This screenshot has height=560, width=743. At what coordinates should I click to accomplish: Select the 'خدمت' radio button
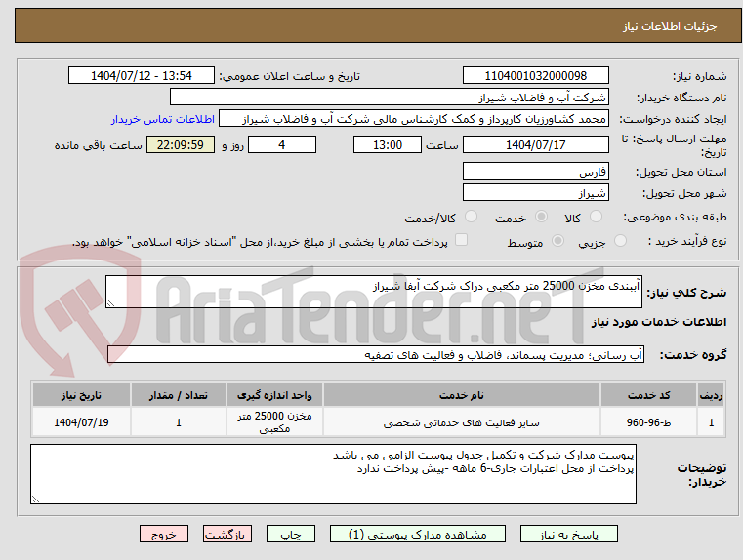[x=541, y=217]
